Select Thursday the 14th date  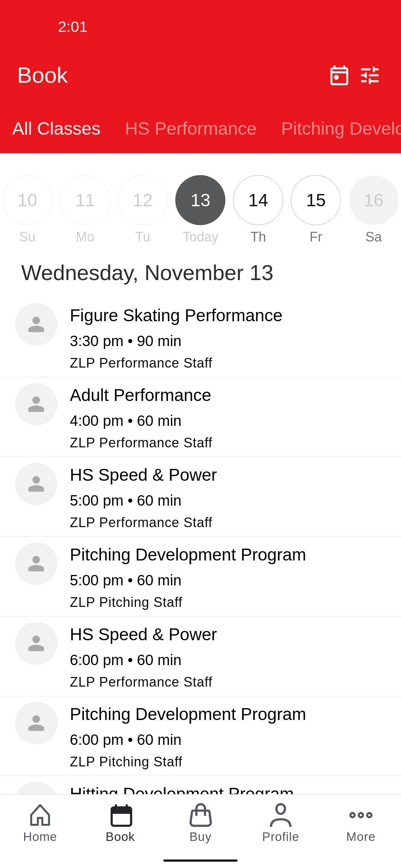(x=258, y=200)
